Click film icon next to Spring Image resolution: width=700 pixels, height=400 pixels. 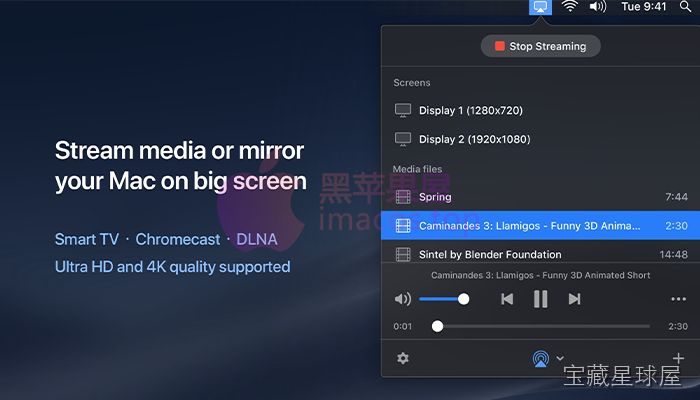pyautogui.click(x=403, y=197)
